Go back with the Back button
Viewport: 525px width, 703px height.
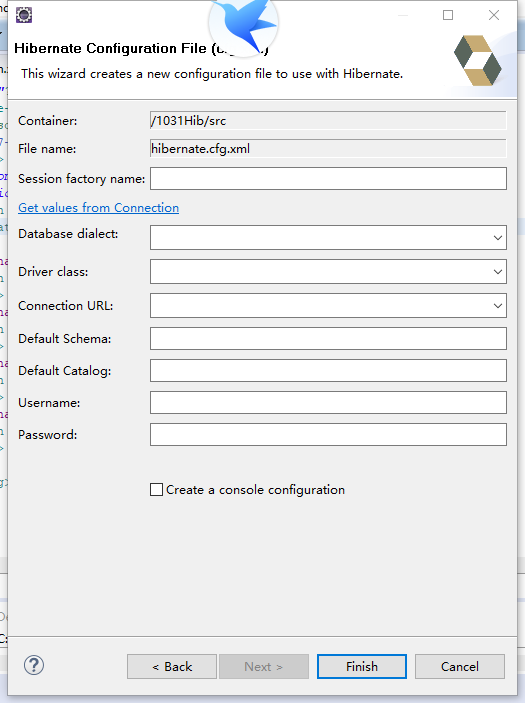point(172,666)
